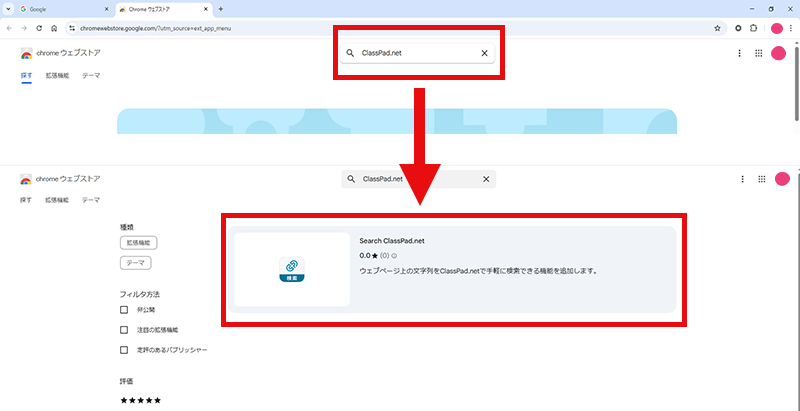800x411 pixels.
Task: Select the lower 探す tab
Action: click(26, 200)
